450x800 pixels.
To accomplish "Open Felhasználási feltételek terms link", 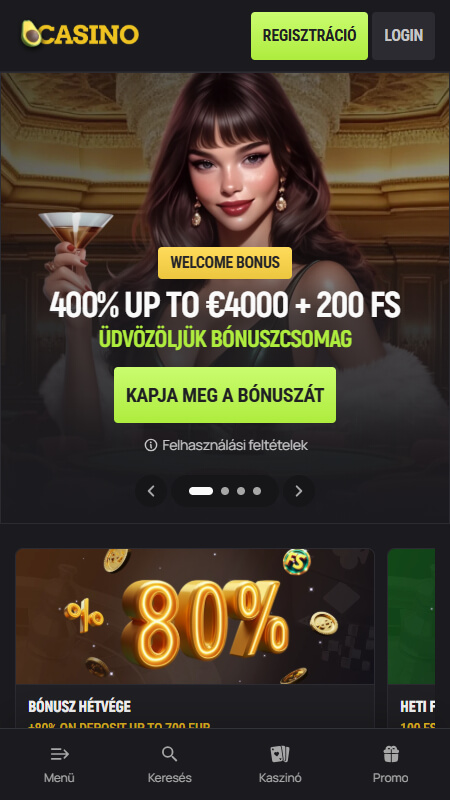I will click(235, 445).
